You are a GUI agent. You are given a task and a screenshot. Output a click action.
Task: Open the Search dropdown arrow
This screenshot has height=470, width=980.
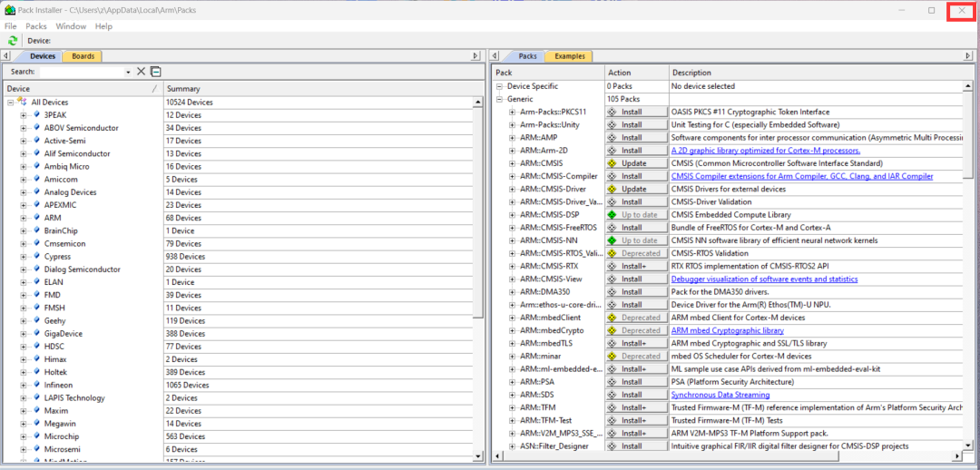click(128, 73)
